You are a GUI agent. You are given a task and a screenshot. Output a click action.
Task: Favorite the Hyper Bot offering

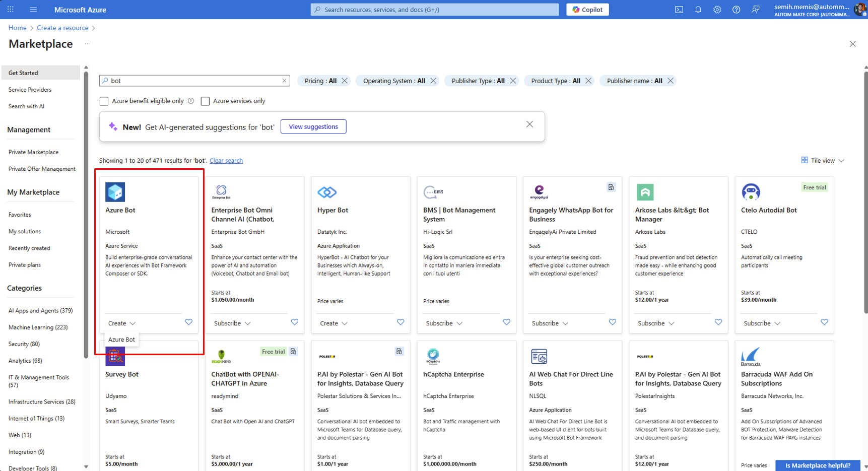[x=400, y=322]
